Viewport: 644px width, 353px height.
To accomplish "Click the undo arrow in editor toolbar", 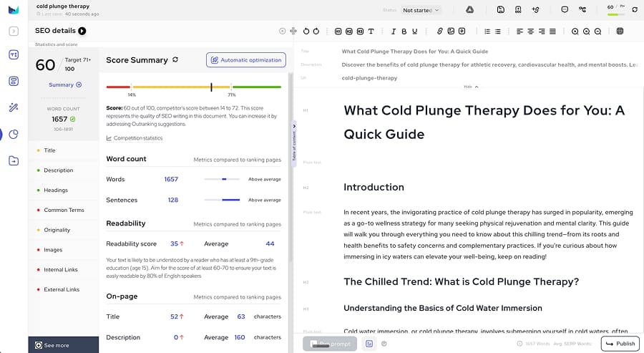I will [x=306, y=32].
